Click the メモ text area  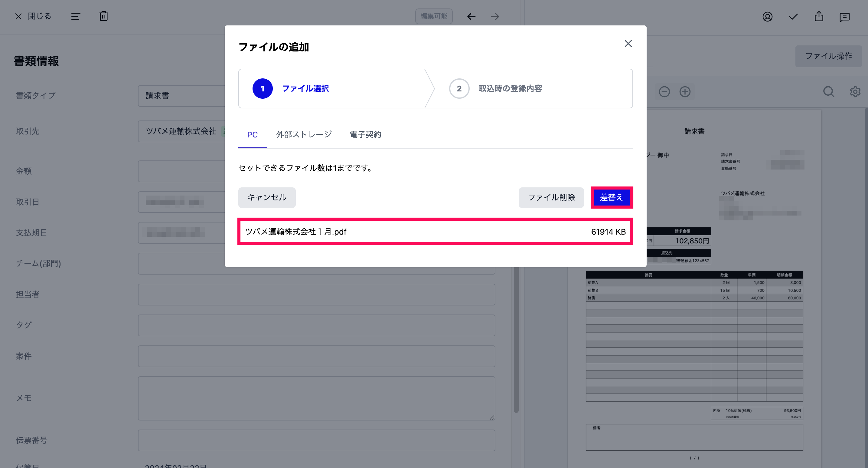(x=316, y=398)
